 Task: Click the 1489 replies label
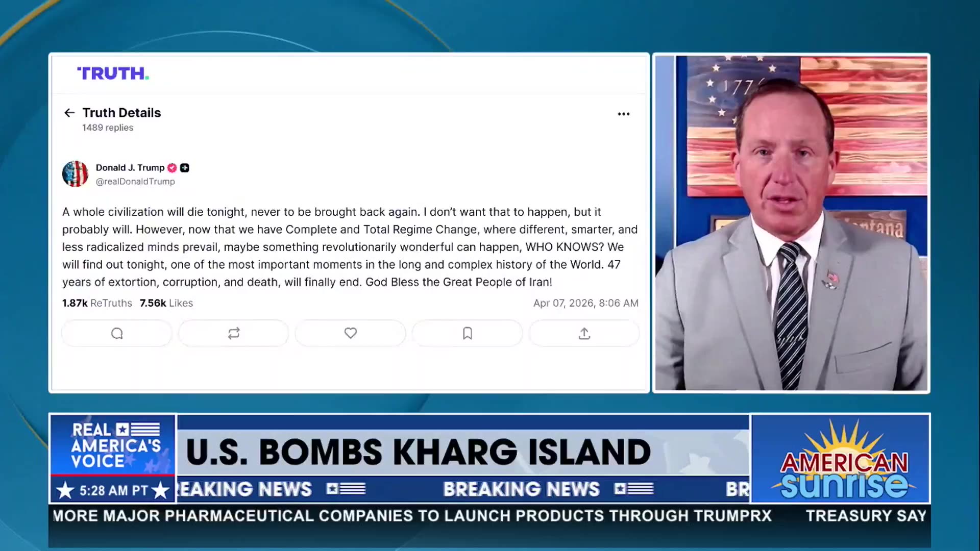point(108,128)
